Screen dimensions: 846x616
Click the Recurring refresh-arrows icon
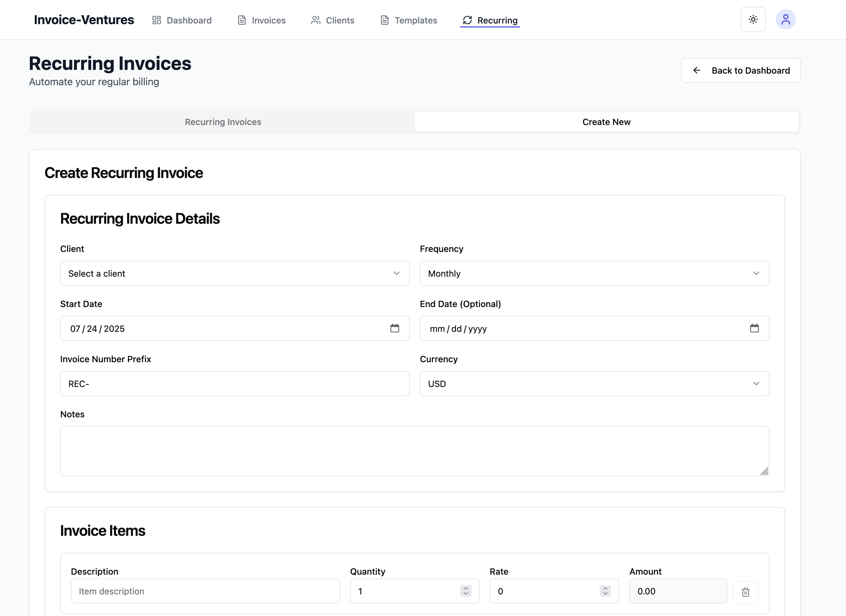(x=467, y=20)
